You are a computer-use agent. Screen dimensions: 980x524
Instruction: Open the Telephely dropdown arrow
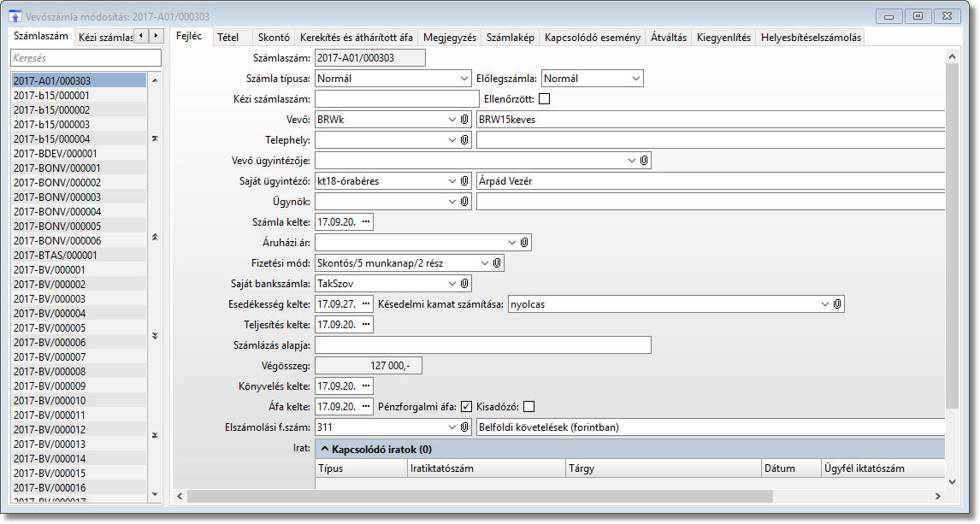point(452,140)
